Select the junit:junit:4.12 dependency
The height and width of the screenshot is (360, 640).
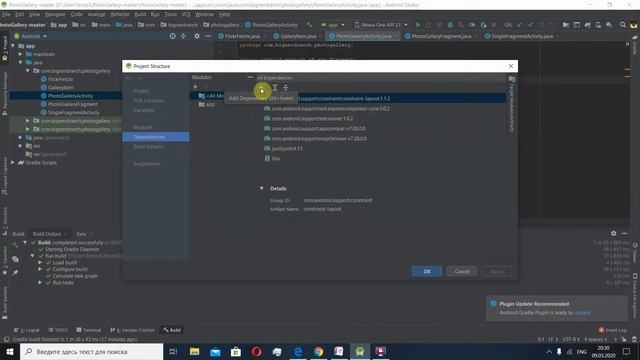point(283,149)
